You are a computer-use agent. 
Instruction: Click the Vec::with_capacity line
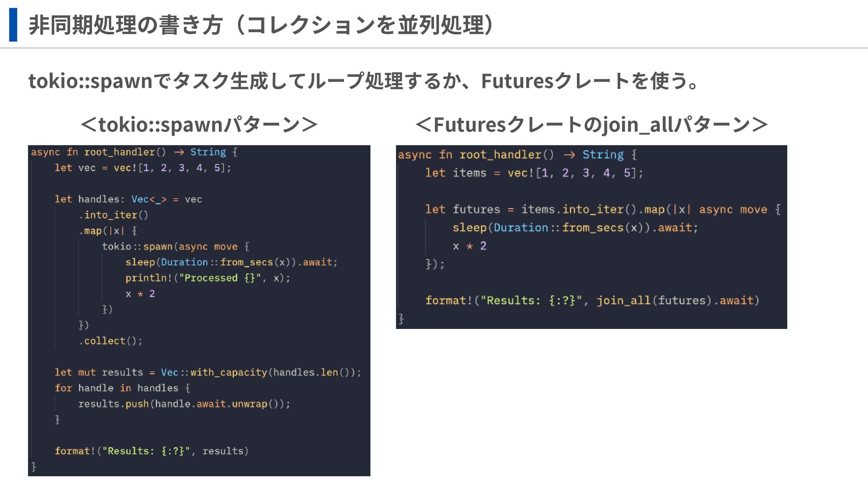(x=208, y=372)
